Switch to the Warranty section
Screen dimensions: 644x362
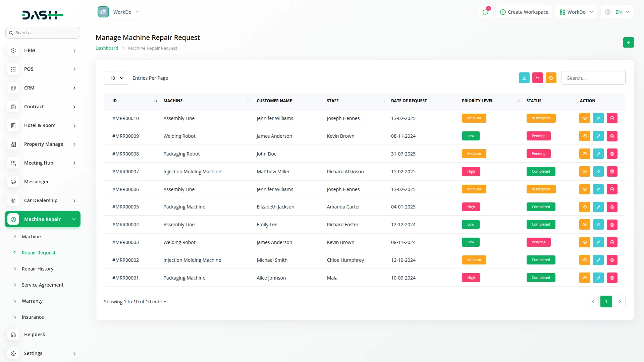click(32, 301)
